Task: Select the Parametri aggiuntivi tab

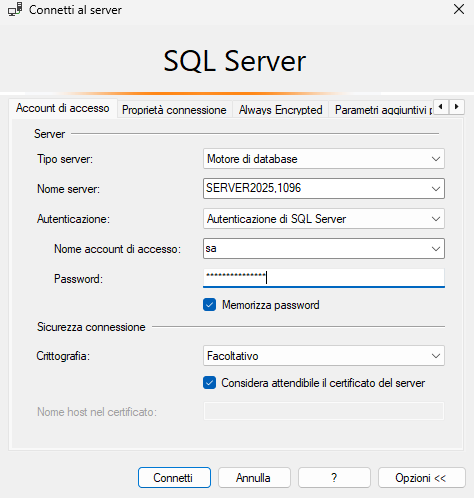Action: pyautogui.click(x=381, y=110)
